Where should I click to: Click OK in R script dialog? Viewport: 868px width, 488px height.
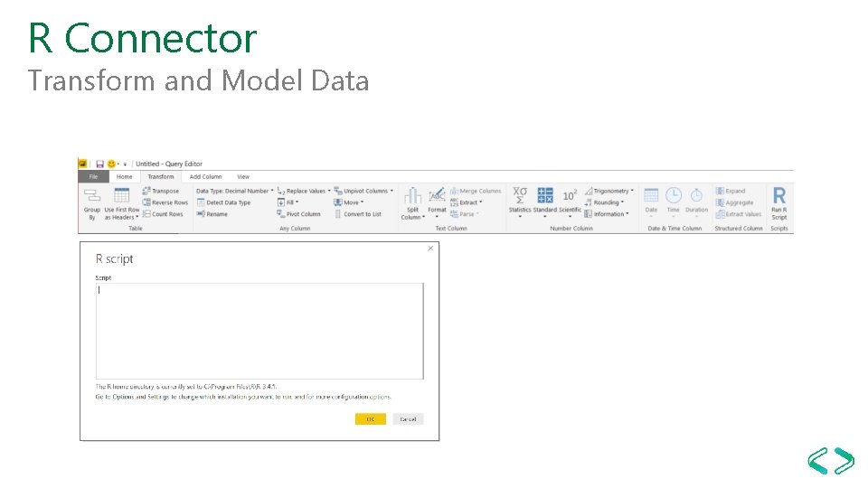[x=371, y=419]
